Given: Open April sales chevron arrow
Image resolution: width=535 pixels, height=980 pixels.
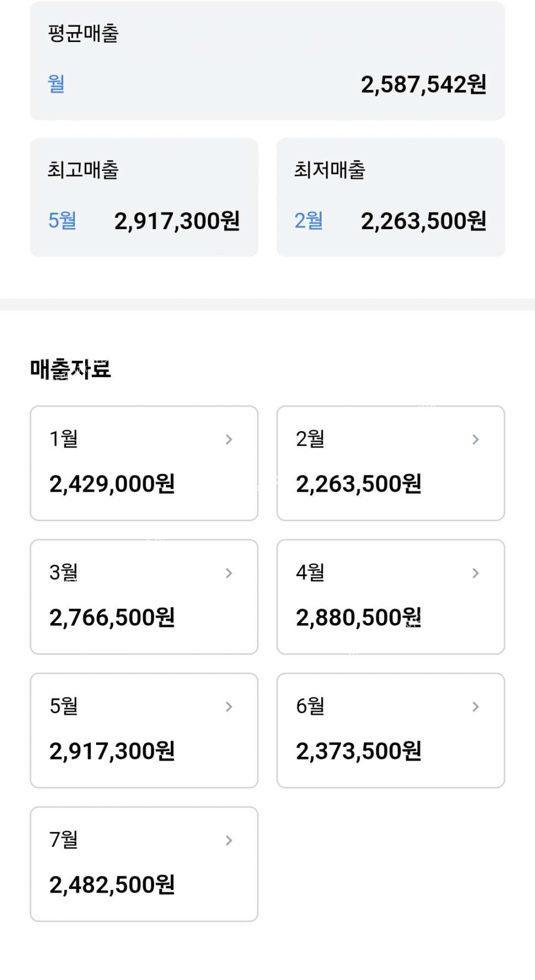Looking at the screenshot, I should click(475, 573).
